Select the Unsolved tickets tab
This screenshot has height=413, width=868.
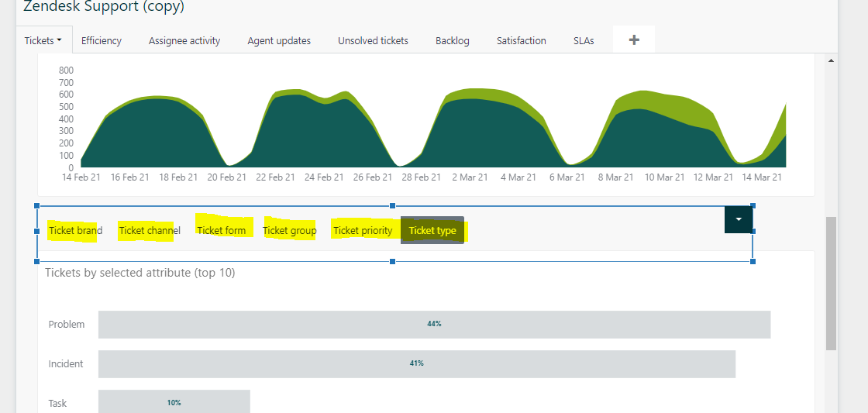click(373, 41)
